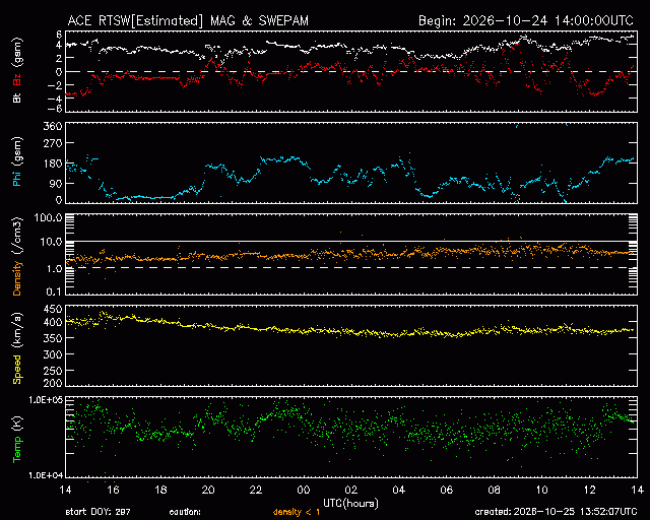Click the '90' tick on the Phi axis
Image resolution: width=650 pixels, height=520 pixels.
[56, 184]
